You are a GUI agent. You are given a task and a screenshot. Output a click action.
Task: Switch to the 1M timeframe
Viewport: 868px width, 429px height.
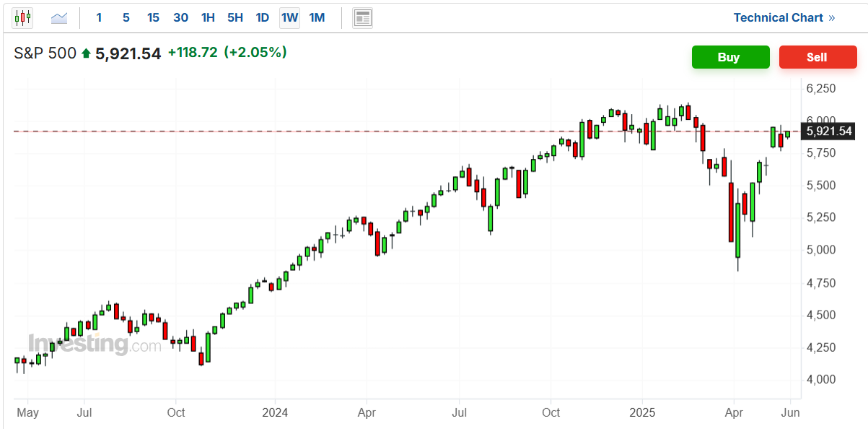[317, 18]
